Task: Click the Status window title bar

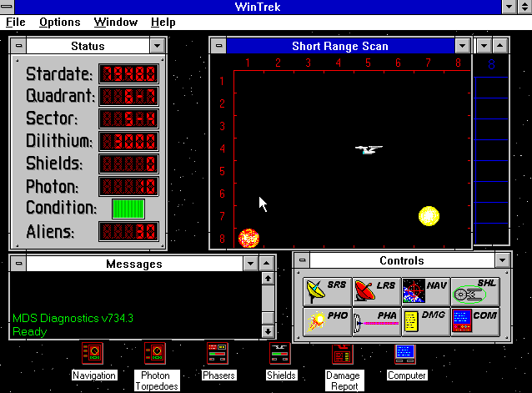Action: tap(88, 46)
